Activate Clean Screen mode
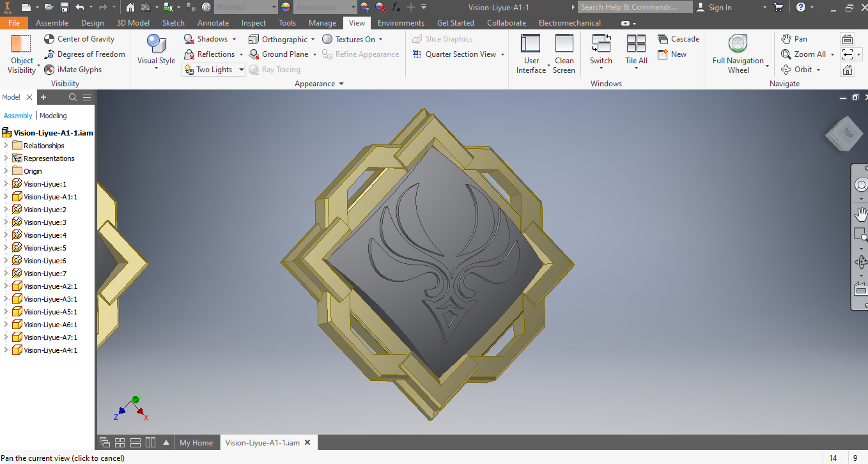 point(564,54)
